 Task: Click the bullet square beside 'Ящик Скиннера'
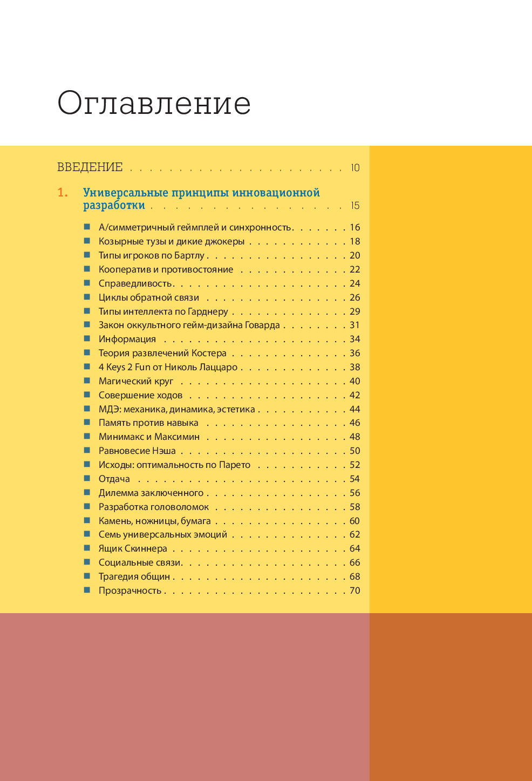87,548
